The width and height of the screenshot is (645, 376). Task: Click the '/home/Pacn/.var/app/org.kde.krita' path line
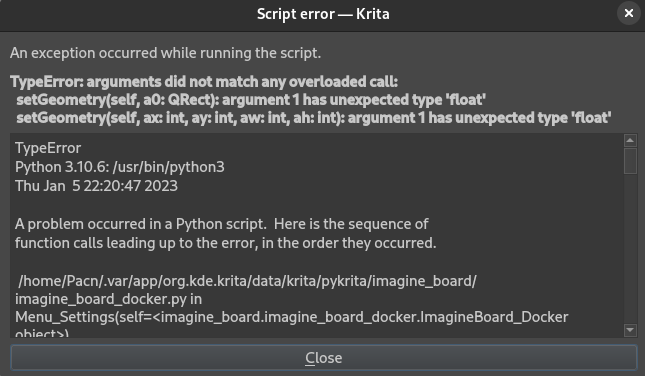pos(247,281)
